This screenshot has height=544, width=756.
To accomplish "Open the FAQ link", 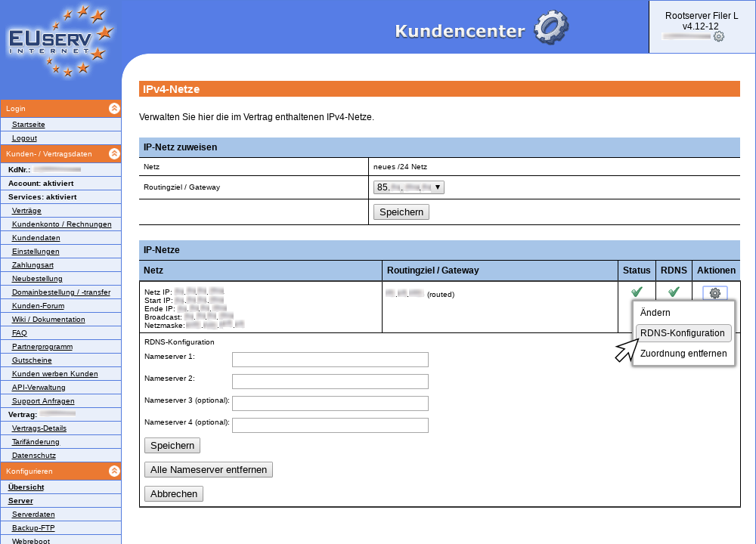I will click(x=20, y=333).
